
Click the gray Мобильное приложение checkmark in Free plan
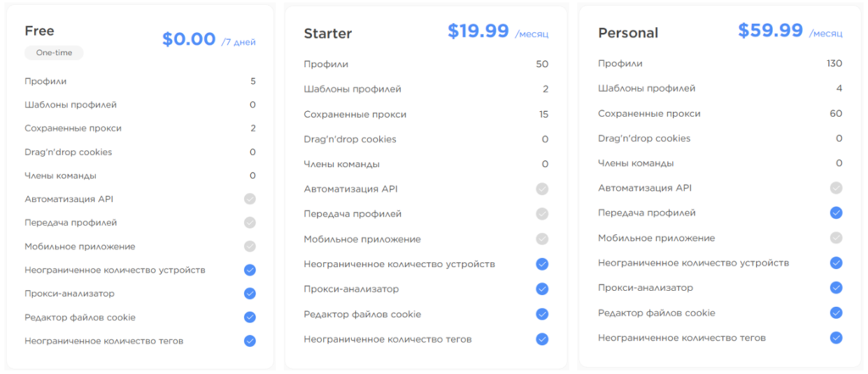pyautogui.click(x=250, y=246)
